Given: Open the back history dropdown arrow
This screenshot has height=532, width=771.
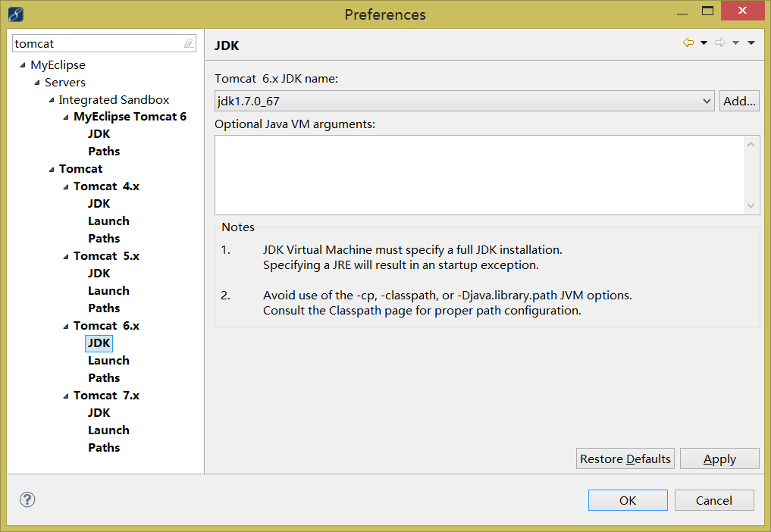Looking at the screenshot, I should [x=704, y=42].
